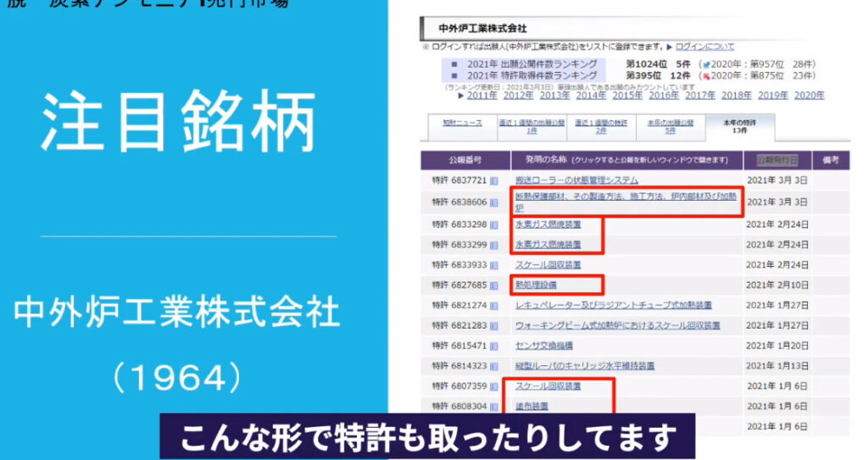This screenshot has width=868, height=460.
Task: Open document icon beside 特許 6837721
Action: (x=494, y=181)
